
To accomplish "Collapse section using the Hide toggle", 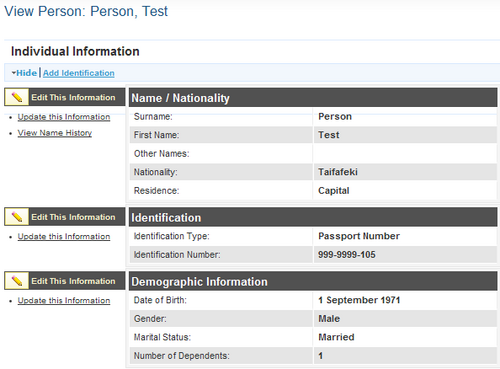I will tap(26, 73).
